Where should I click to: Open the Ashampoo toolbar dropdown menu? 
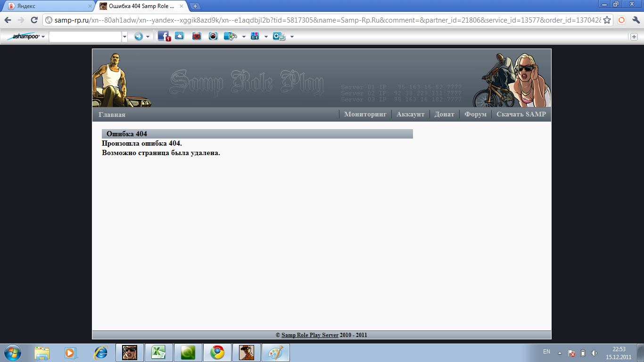coord(43,36)
